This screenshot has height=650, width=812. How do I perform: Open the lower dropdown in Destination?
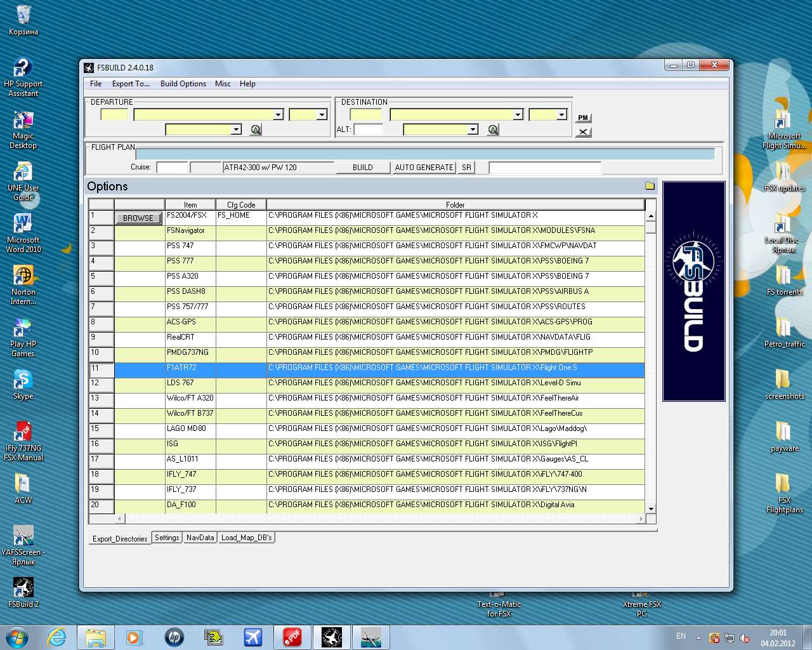point(472,129)
